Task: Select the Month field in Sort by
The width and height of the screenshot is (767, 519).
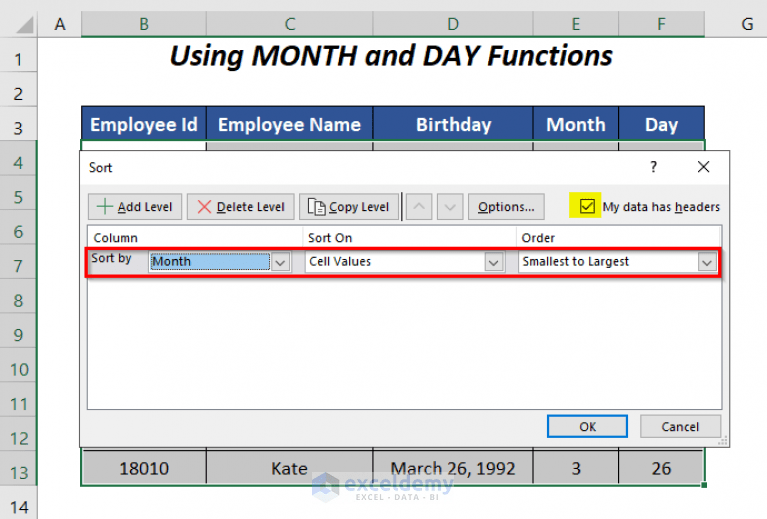Action: coord(210,262)
